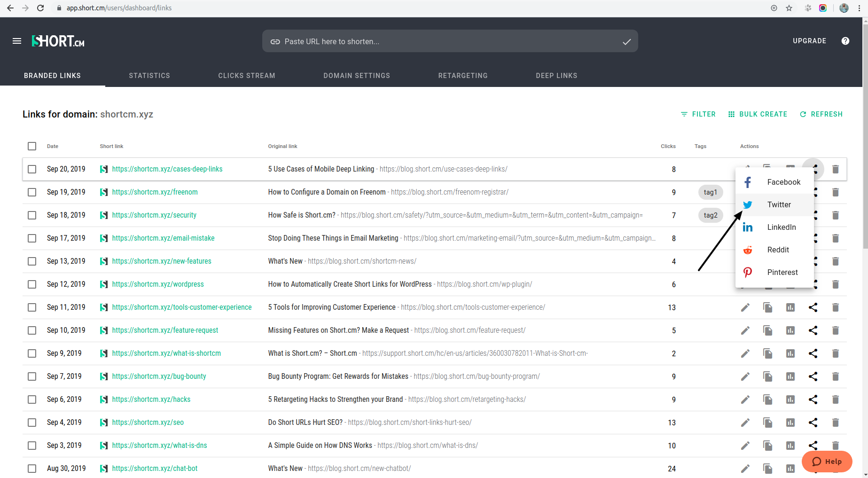The width and height of the screenshot is (868, 478).
Task: Click the Short.cm logo
Action: click(x=58, y=41)
